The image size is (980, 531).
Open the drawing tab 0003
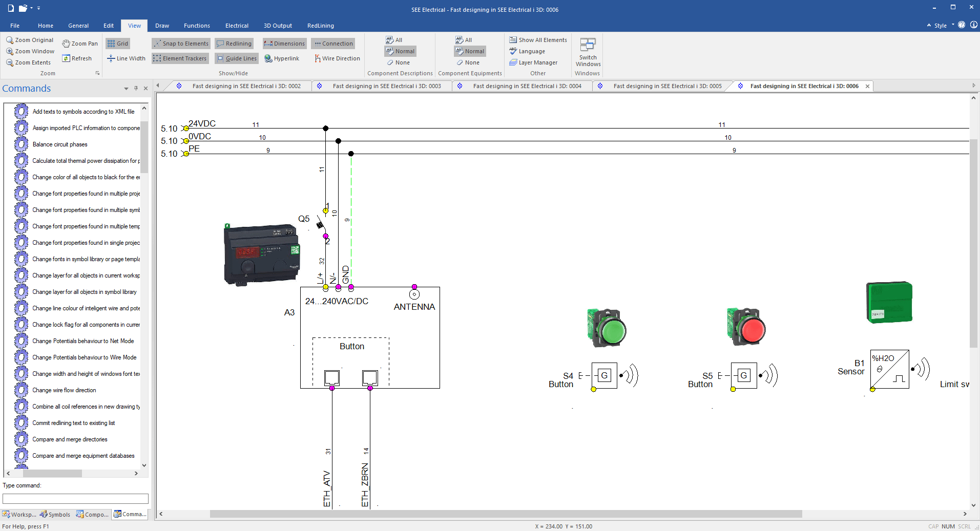[387, 86]
